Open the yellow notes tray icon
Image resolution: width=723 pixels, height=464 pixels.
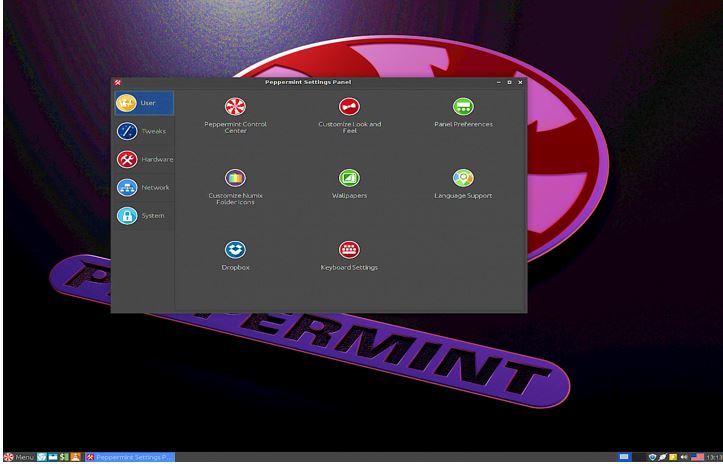coord(673,457)
